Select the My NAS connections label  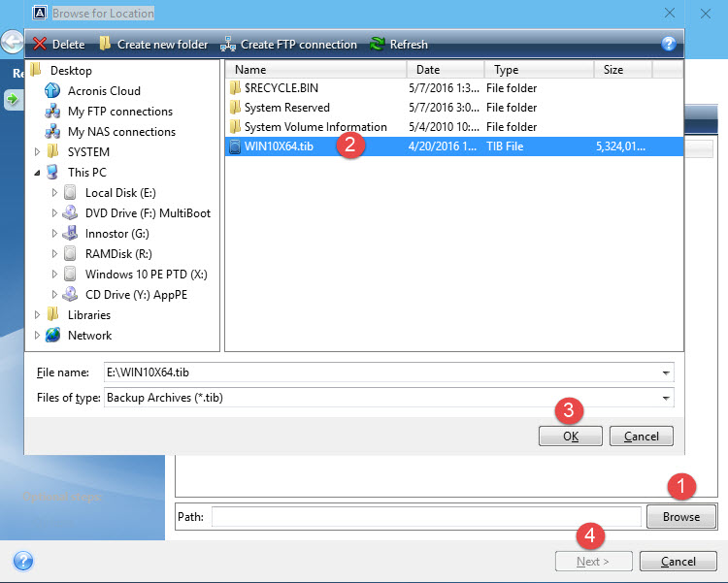pos(121,132)
